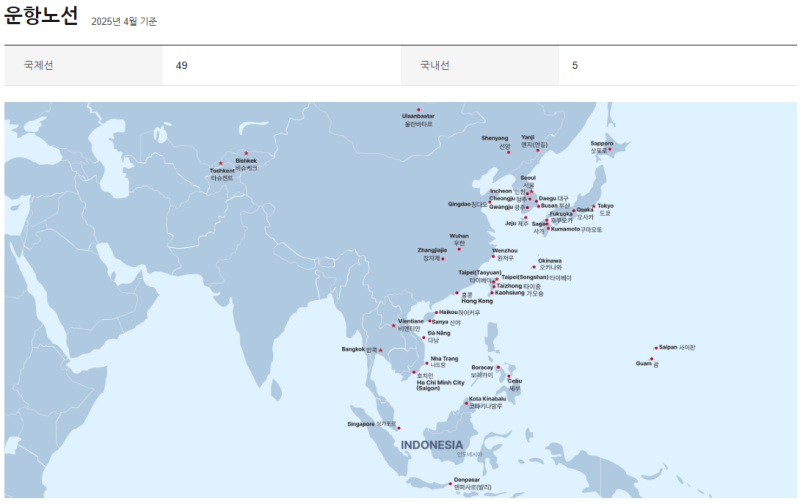
Task: Click the Singapore destination dot
Action: 397,428
